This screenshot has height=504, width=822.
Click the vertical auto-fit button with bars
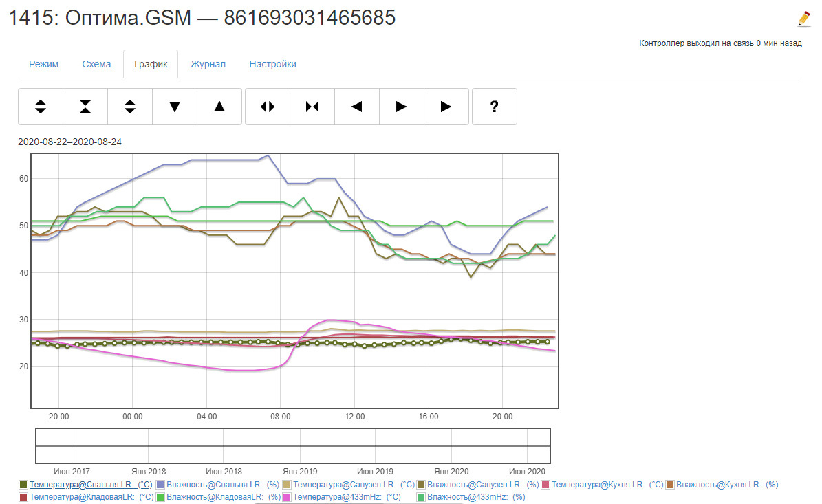pos(130,107)
